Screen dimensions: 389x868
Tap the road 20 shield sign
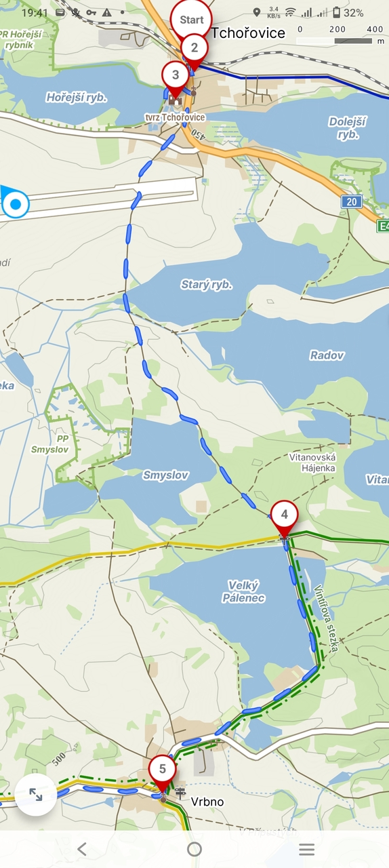click(352, 201)
